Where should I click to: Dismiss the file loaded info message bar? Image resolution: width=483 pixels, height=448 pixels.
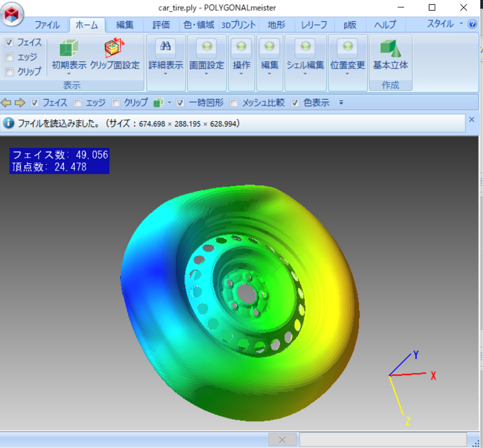tap(471, 119)
